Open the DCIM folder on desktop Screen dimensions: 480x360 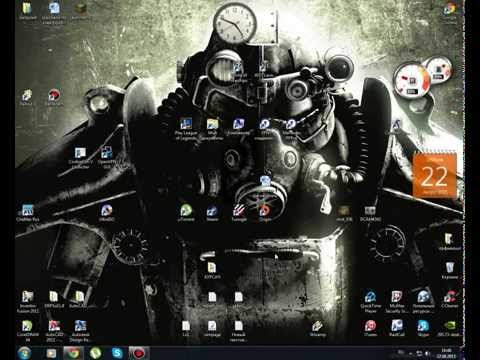tap(370, 214)
